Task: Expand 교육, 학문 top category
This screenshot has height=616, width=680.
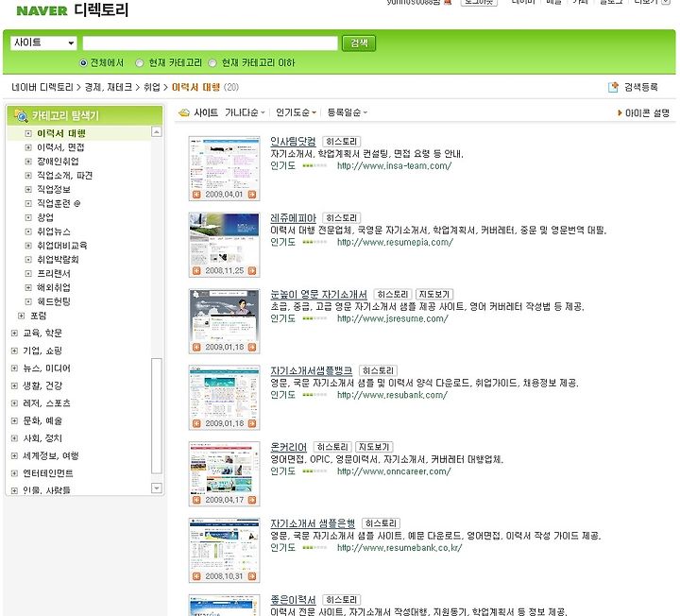Action: pos(14,334)
